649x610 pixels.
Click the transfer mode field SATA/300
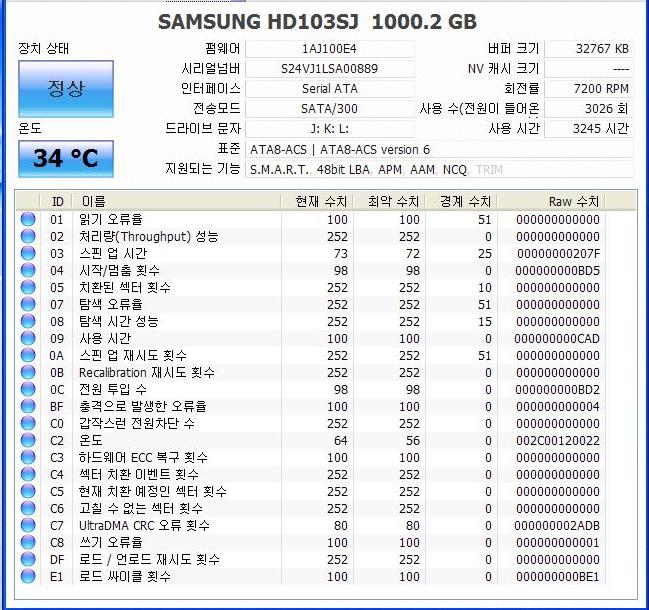tap(329, 108)
